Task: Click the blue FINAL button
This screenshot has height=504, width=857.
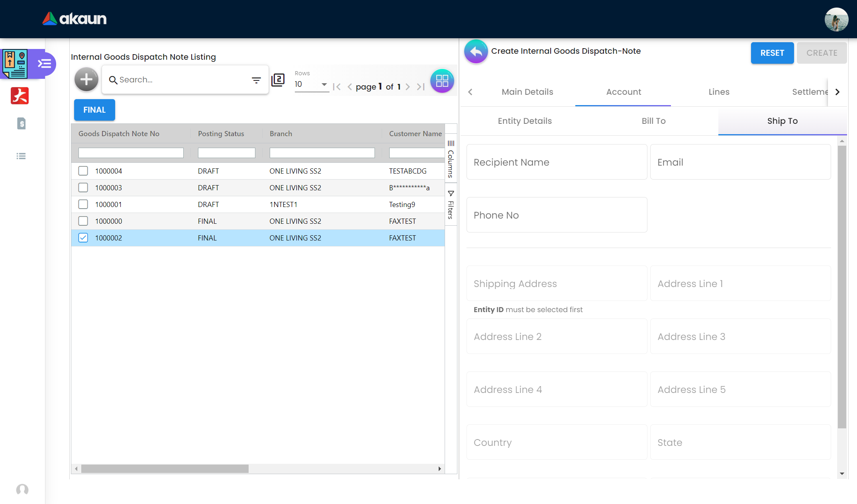Action: [x=94, y=110]
